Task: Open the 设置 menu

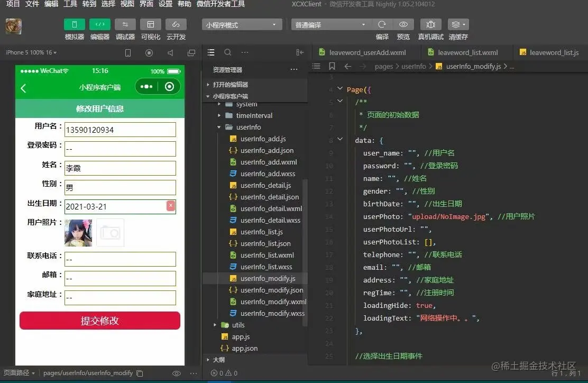Action: pyautogui.click(x=165, y=4)
